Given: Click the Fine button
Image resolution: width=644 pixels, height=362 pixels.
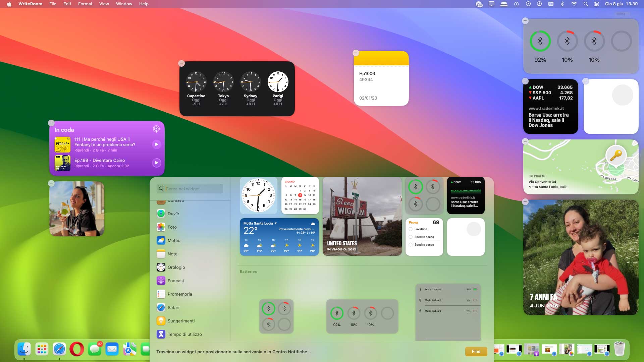Looking at the screenshot, I should pyautogui.click(x=476, y=351).
